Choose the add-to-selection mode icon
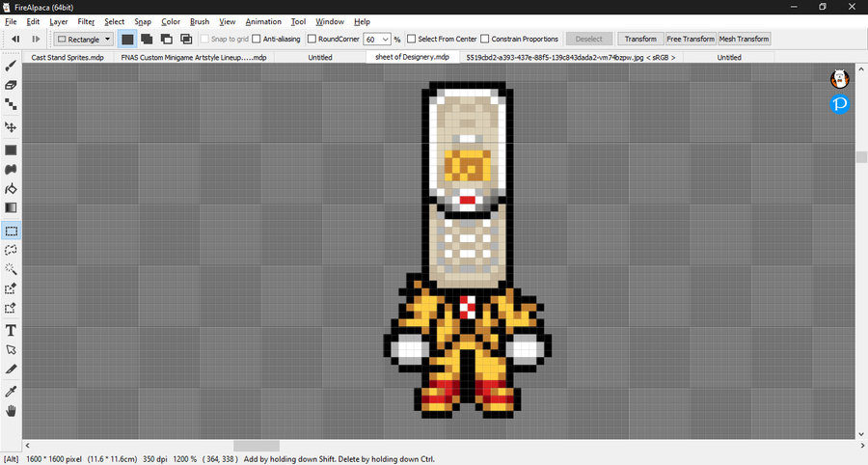This screenshot has width=868, height=465. click(x=147, y=39)
